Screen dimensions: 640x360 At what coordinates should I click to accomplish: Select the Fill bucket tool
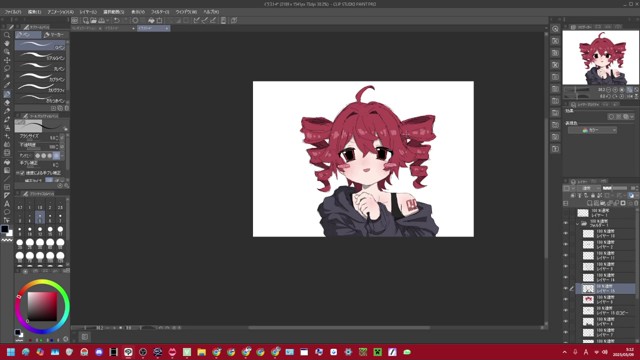[x=7, y=162]
